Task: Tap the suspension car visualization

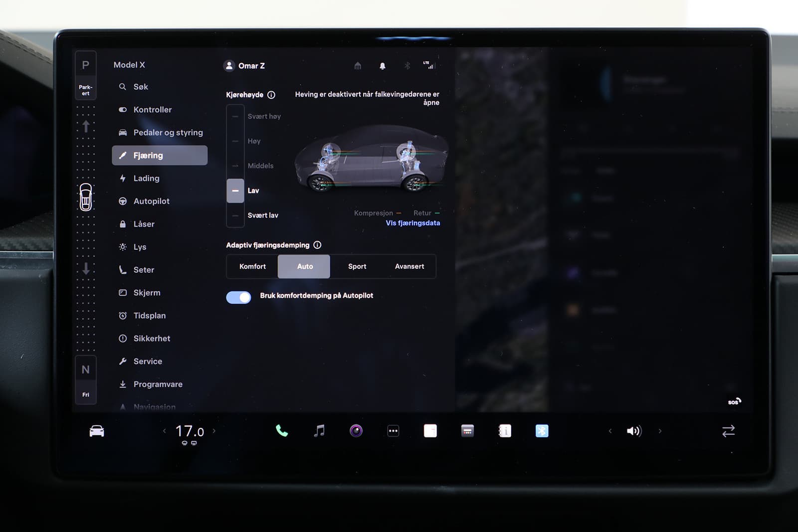Action: pos(371,159)
